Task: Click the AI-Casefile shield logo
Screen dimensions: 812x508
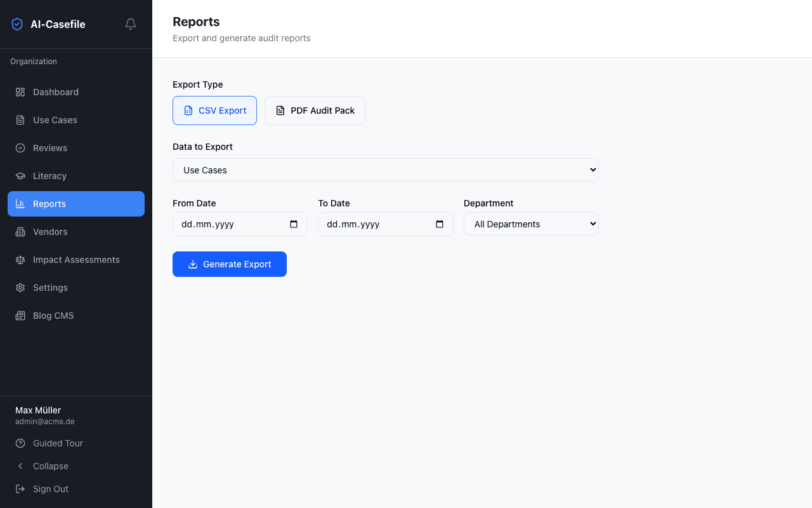Action: point(16,23)
